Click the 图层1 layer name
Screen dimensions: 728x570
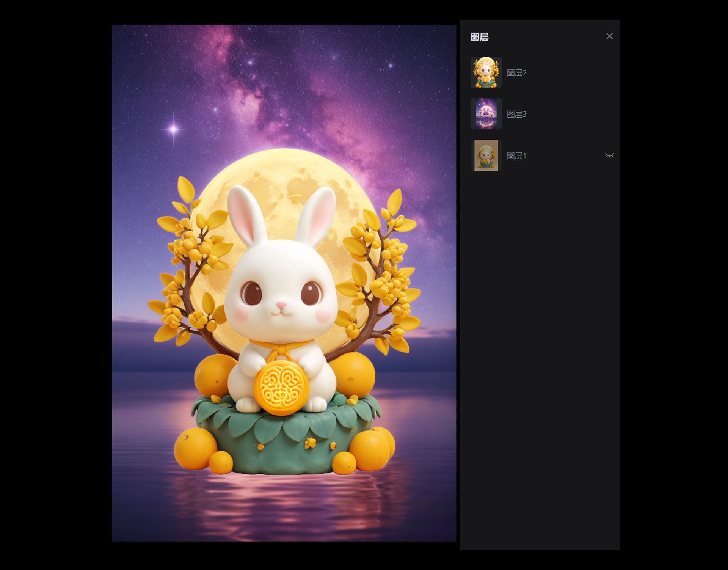(516, 155)
